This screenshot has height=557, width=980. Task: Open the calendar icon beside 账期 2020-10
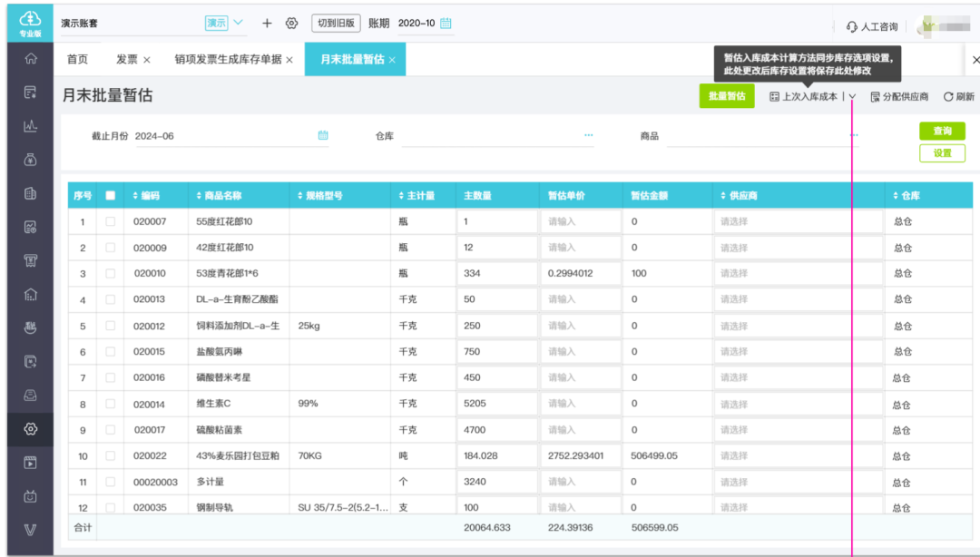[444, 24]
